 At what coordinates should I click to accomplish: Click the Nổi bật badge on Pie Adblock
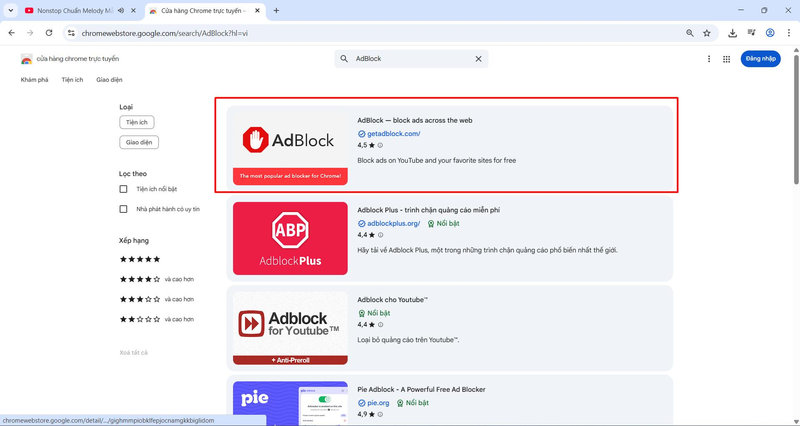pyautogui.click(x=412, y=403)
